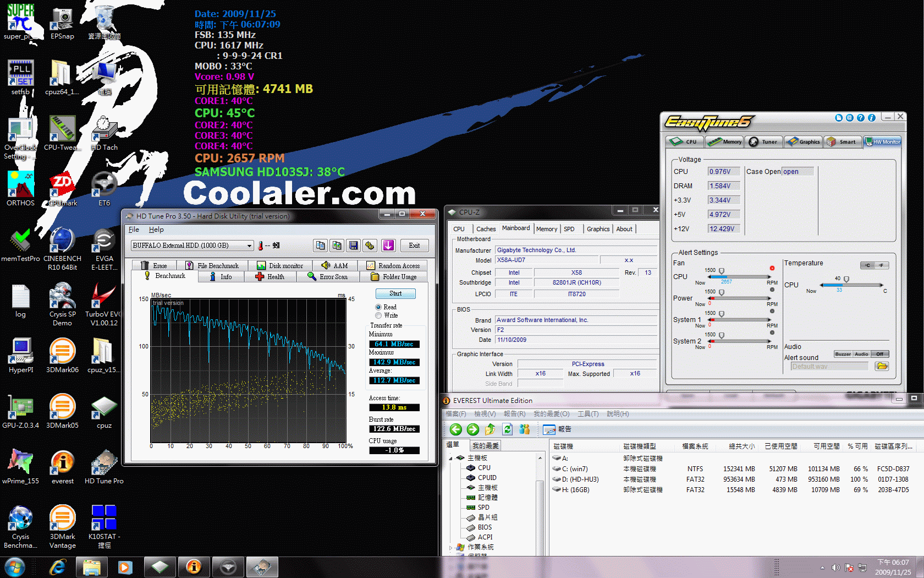Click the copy info icon in HD Tune toolbar
The image size is (924, 578).
pos(321,246)
